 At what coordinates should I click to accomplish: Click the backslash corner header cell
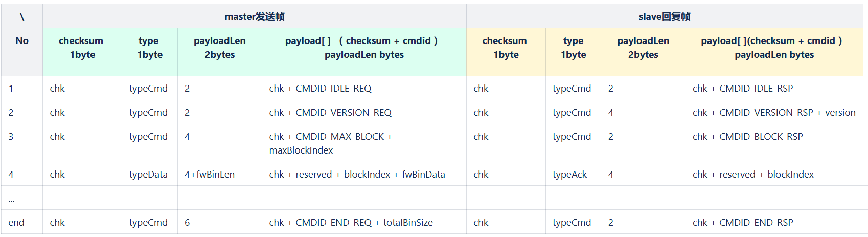[22, 16]
